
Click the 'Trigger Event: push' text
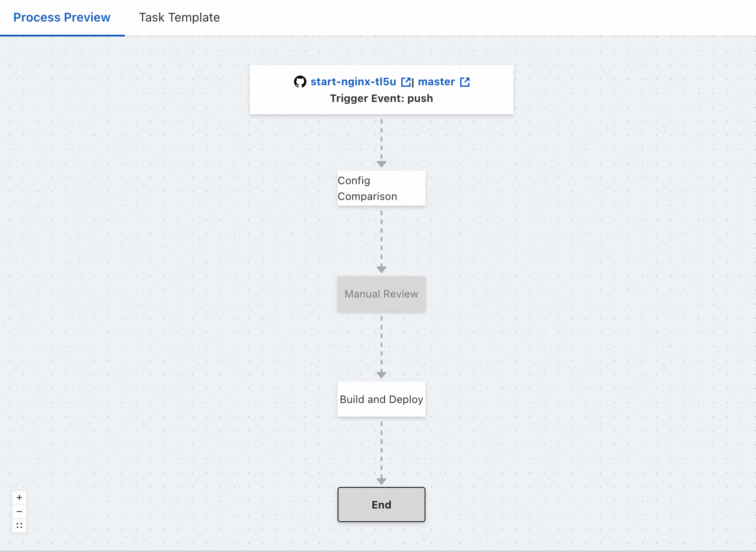click(381, 98)
